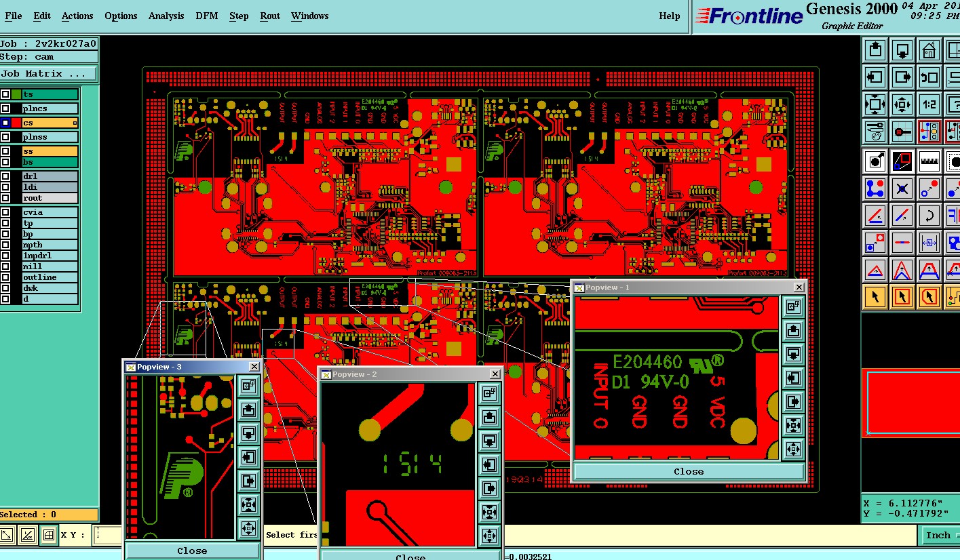This screenshot has height=560, width=960.
Task: Toggle the red-bordered traffic-light netlist icon
Action: click(x=929, y=131)
